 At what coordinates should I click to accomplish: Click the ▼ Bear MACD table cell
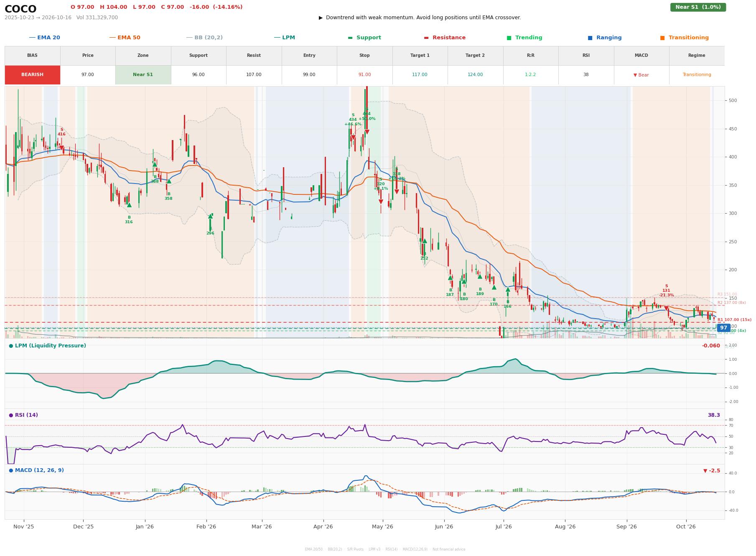(641, 75)
